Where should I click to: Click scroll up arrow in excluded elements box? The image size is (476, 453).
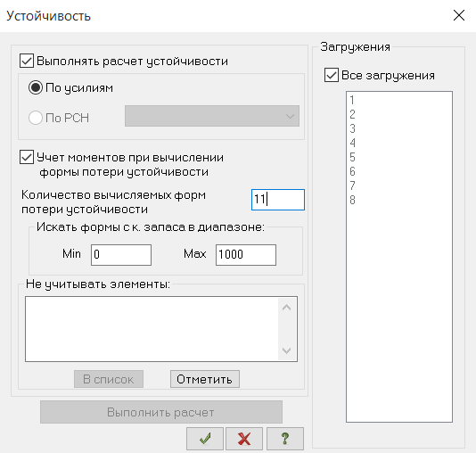tap(286, 308)
